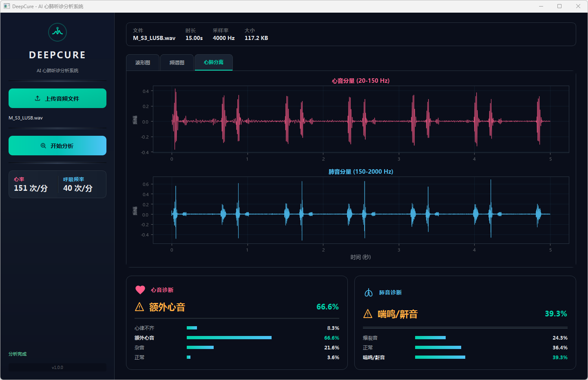Image resolution: width=588 pixels, height=380 pixels.
Task: Click the DeepCure logo icon in sidebar
Action: pyautogui.click(x=57, y=32)
